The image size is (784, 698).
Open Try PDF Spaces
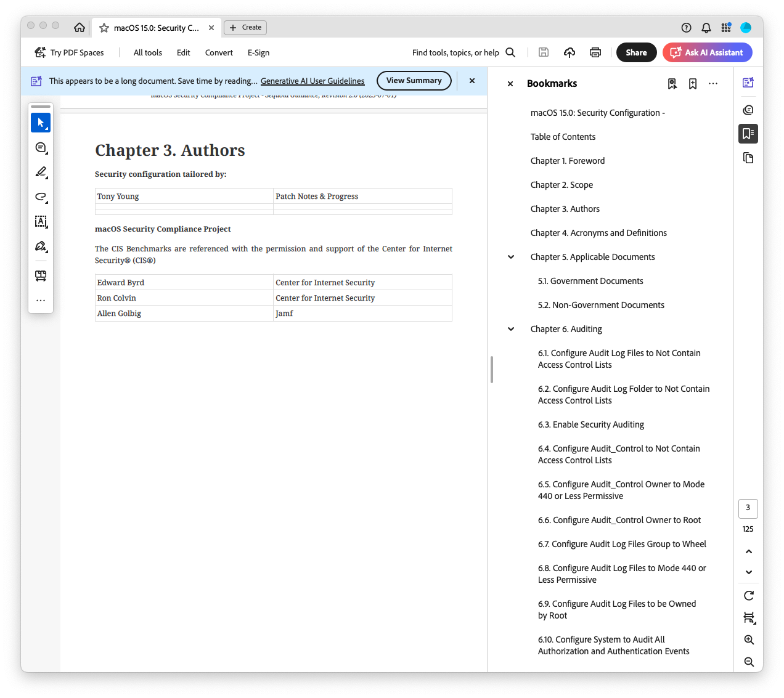coord(69,52)
